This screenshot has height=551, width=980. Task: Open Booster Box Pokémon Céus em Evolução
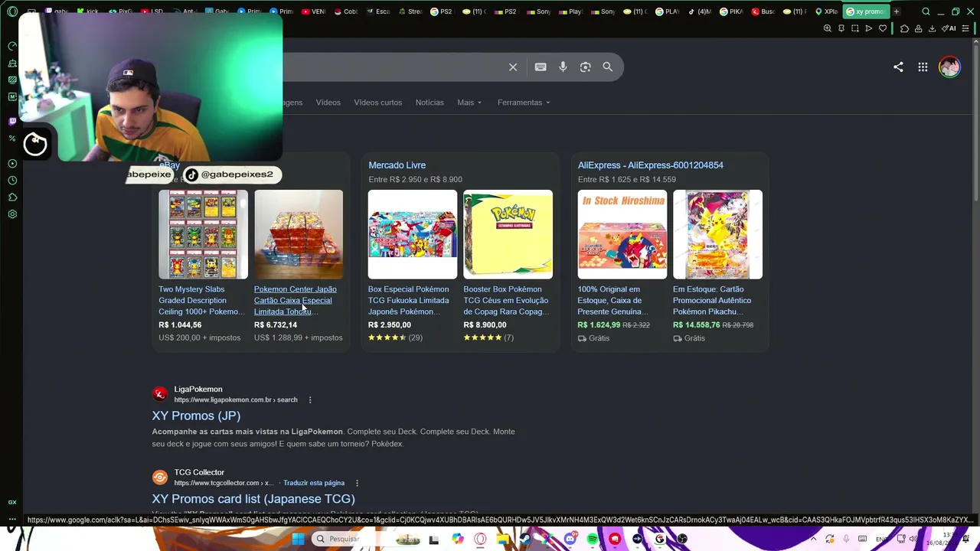pos(505,300)
